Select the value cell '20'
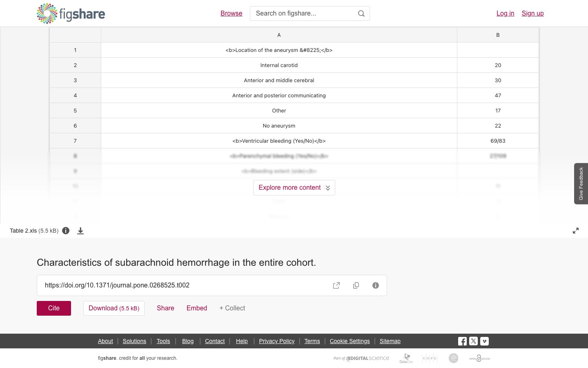588x368 pixels. [x=498, y=65]
